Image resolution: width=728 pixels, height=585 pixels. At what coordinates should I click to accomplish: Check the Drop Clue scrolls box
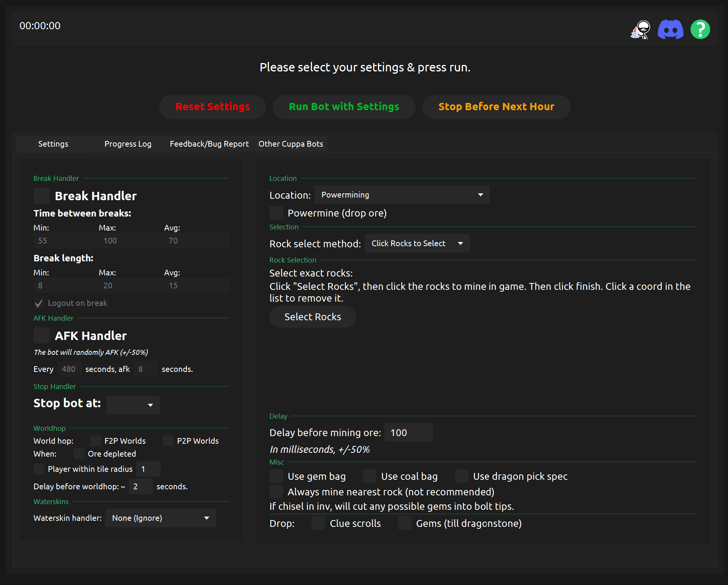(x=318, y=523)
